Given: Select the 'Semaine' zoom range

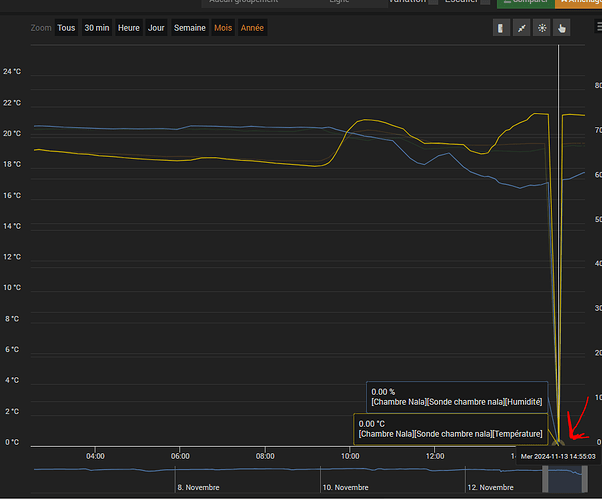Looking at the screenshot, I should (189, 28).
